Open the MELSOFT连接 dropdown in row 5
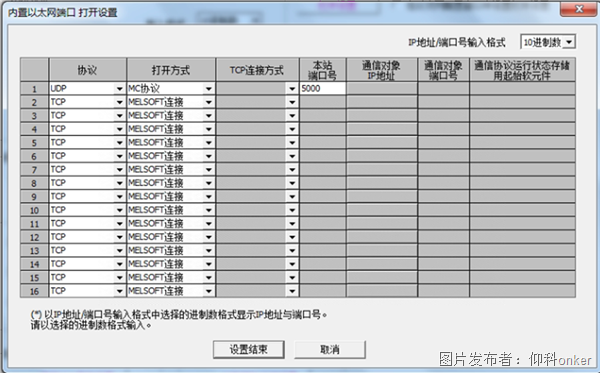This screenshot has width=600, height=373. pos(209,143)
